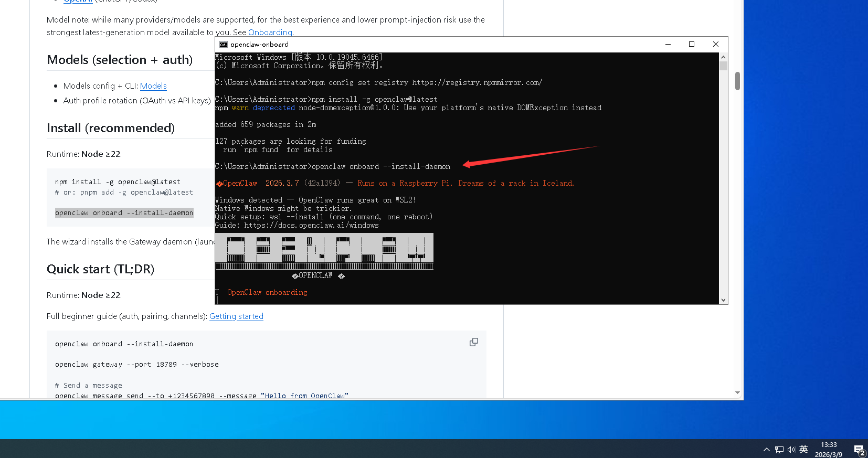Open the network status tray icon
Image resolution: width=868 pixels, height=458 pixels.
click(779, 450)
